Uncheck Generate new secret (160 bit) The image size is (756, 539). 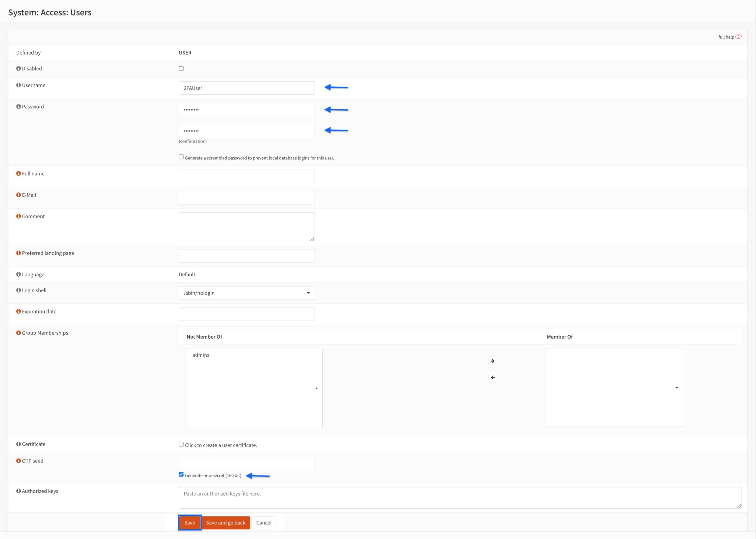[x=181, y=475]
